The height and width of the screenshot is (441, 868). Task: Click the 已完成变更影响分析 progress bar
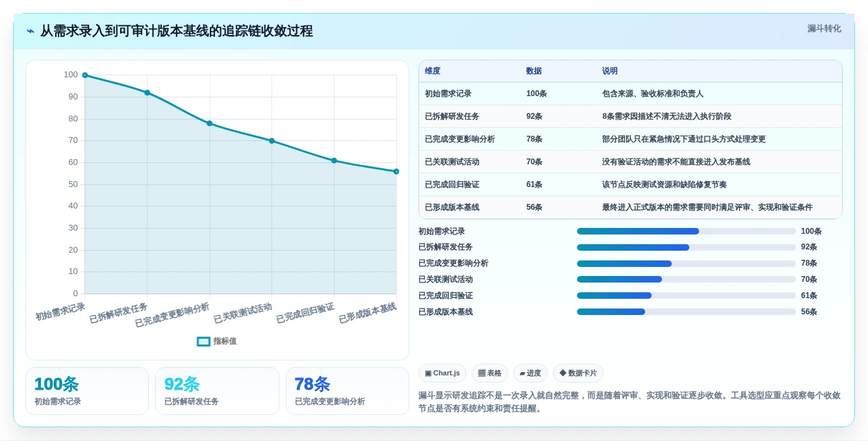click(686, 263)
